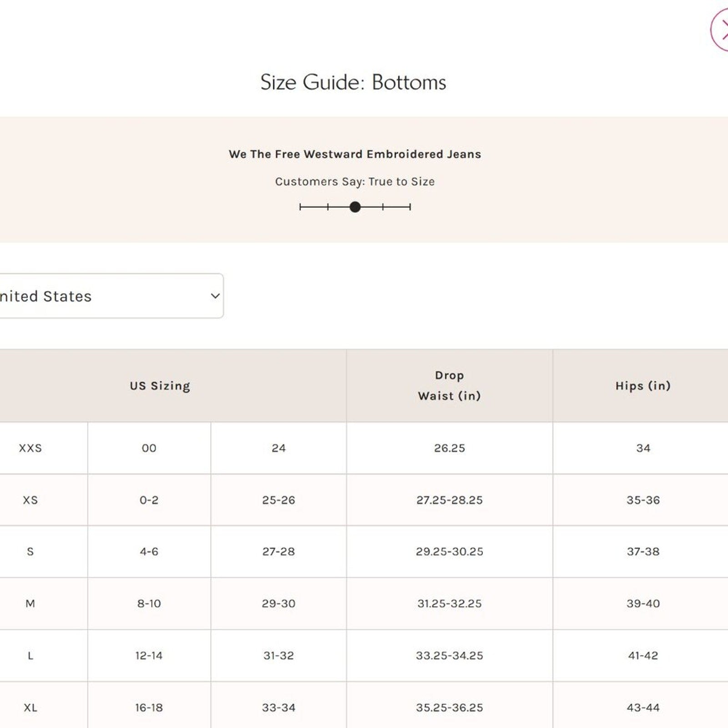Click the leftmost end of fit scale
The width and height of the screenshot is (728, 728).
tap(300, 207)
